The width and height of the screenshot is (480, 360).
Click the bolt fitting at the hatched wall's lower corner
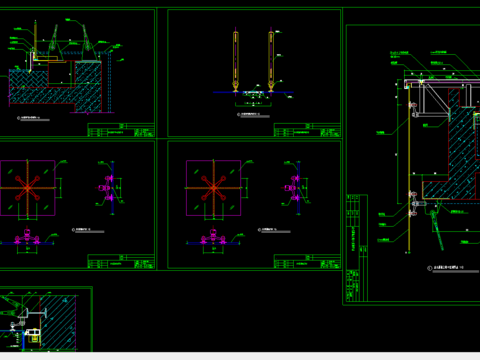pyautogui.click(x=417, y=203)
